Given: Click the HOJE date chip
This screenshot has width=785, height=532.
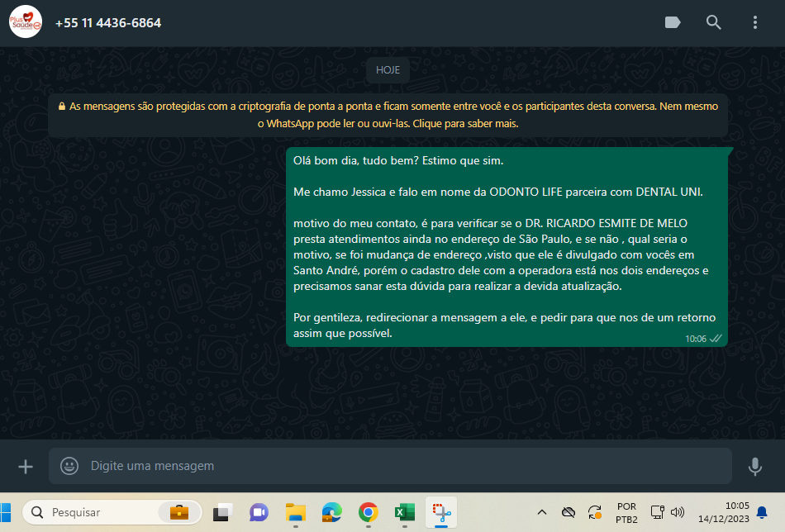Looking at the screenshot, I should point(388,70).
